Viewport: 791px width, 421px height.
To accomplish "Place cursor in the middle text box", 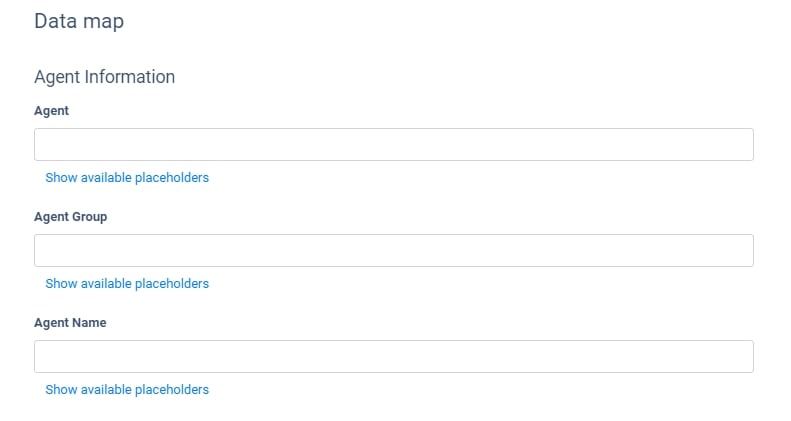I will (393, 250).
